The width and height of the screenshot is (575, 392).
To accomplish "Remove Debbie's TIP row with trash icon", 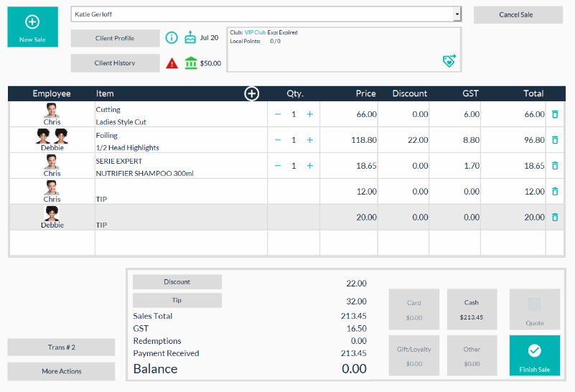I will coord(555,217).
